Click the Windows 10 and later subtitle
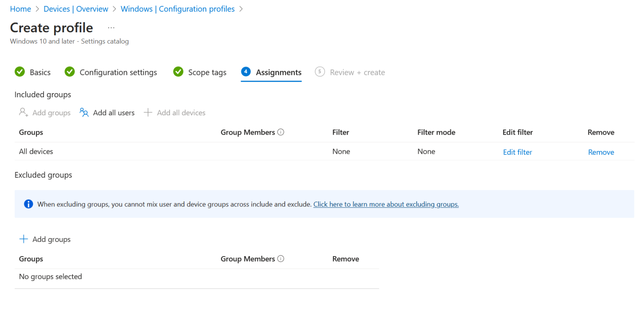Screen dimensions: 644x317 [69, 41]
